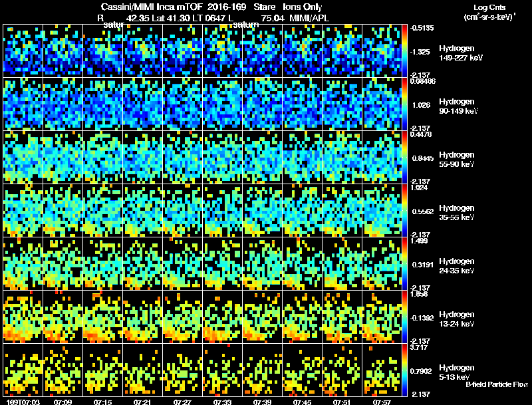The image size is (532, 405).
Task: Click the 07:45 time axis label
Action: tap(302, 402)
